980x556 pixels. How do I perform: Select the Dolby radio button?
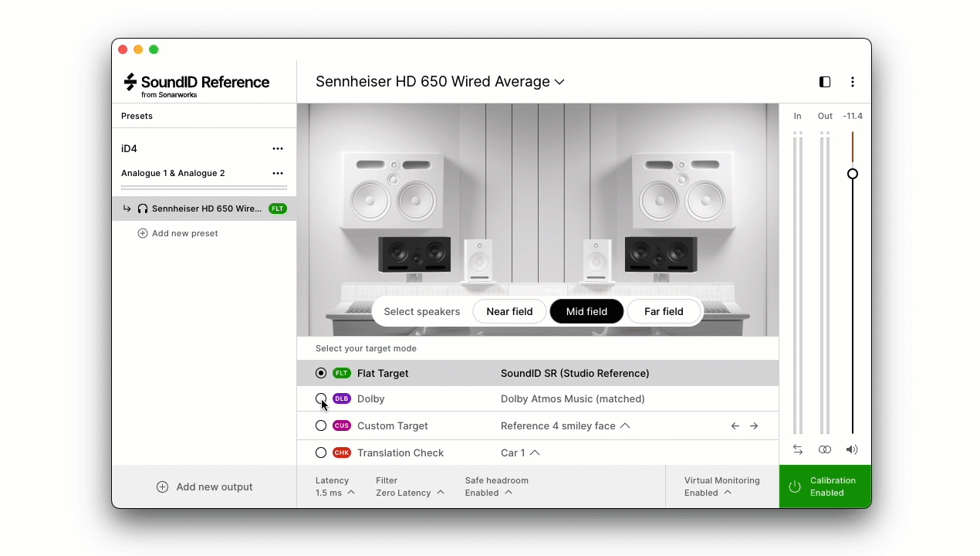[321, 398]
